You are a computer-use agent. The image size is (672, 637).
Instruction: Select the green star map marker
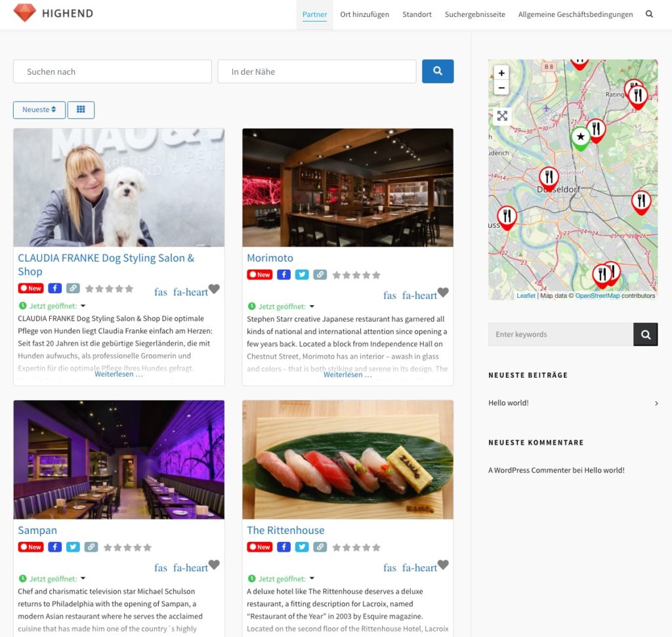coord(580,138)
